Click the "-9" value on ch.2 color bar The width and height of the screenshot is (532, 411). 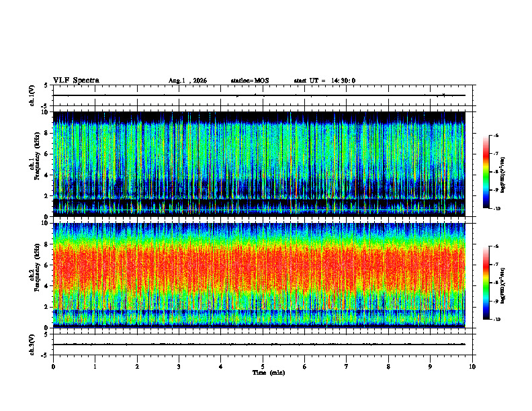[x=496, y=301]
